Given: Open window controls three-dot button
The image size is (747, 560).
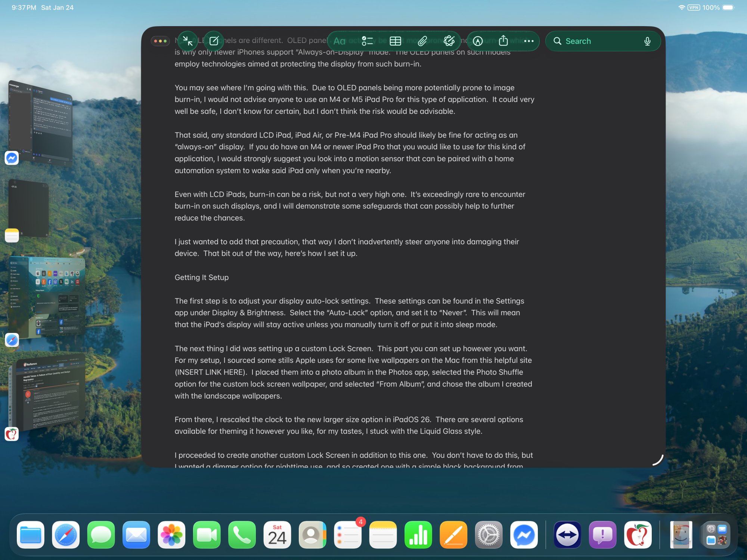Looking at the screenshot, I should pos(160,41).
